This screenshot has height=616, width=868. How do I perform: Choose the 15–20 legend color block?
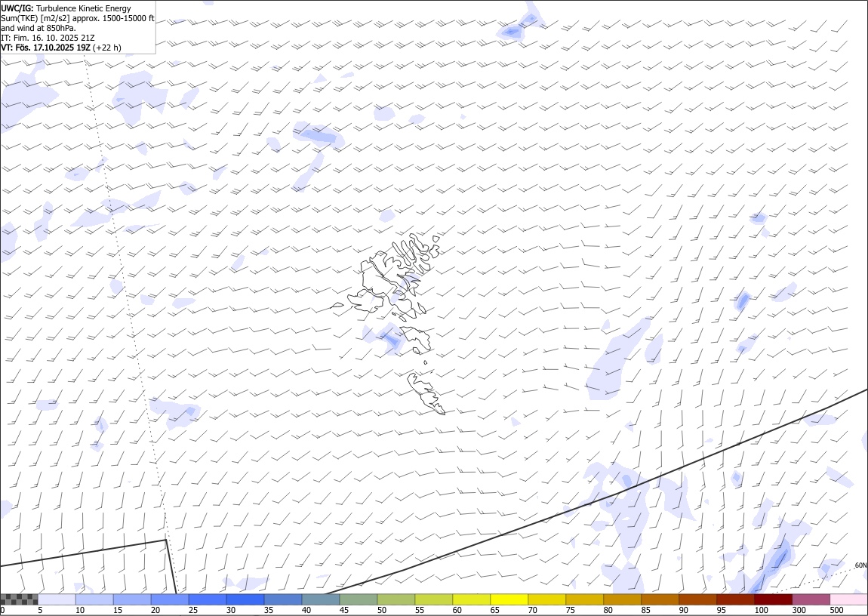pyautogui.click(x=132, y=599)
